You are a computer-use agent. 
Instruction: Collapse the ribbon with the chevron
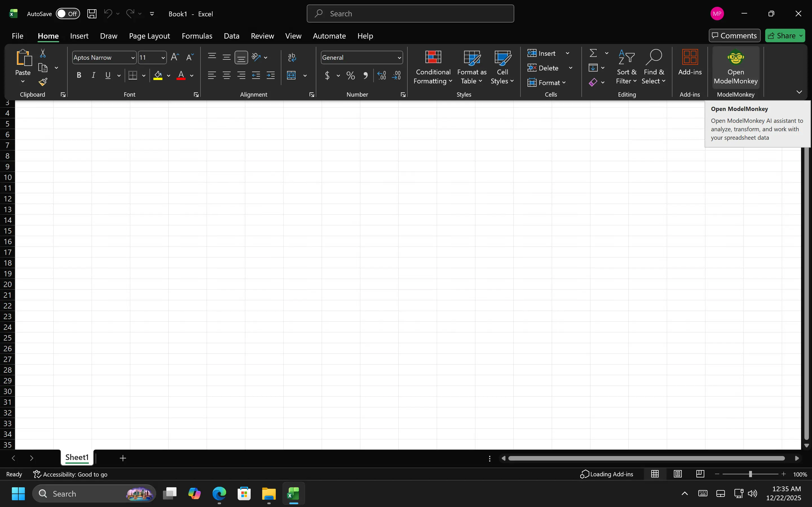799,92
